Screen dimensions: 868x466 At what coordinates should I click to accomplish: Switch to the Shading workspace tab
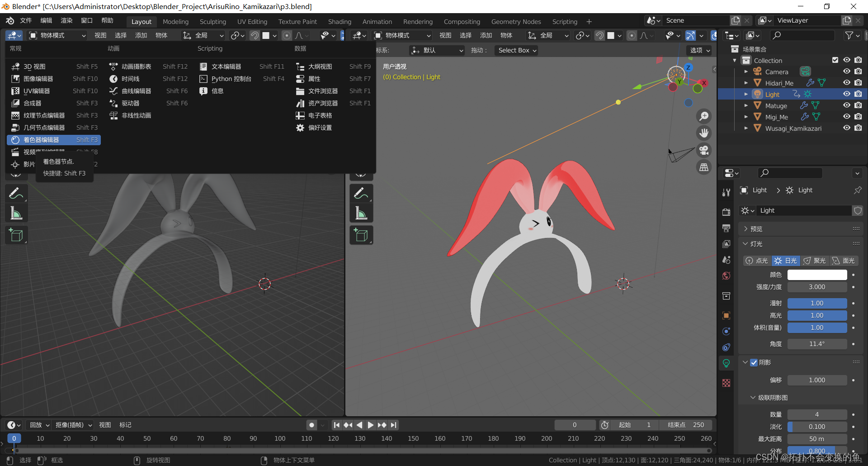pyautogui.click(x=340, y=22)
